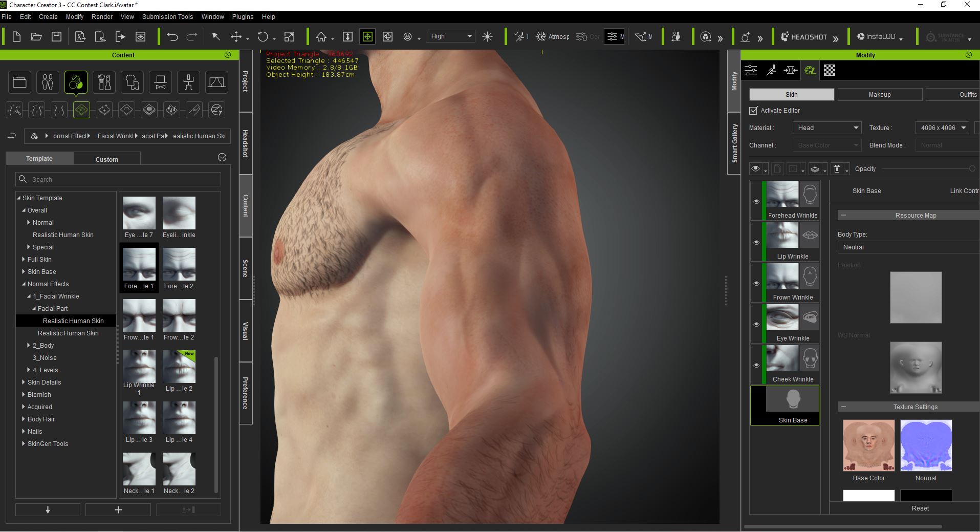Open the Scene side tab
The image size is (980, 532).
click(246, 268)
